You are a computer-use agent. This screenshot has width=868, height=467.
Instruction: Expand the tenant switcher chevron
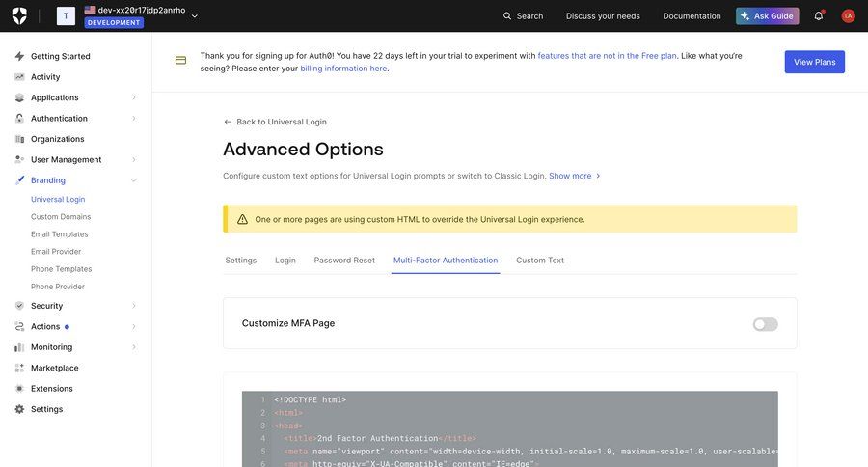click(194, 16)
